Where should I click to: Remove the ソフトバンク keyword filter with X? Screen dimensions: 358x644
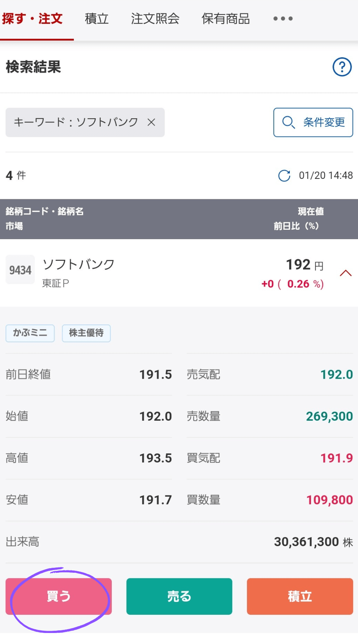point(151,122)
